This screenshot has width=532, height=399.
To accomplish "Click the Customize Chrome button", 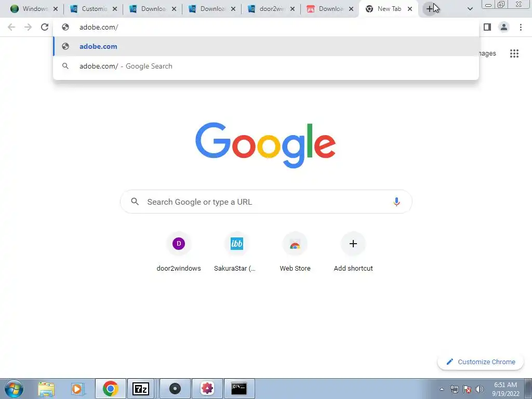I will click(481, 362).
